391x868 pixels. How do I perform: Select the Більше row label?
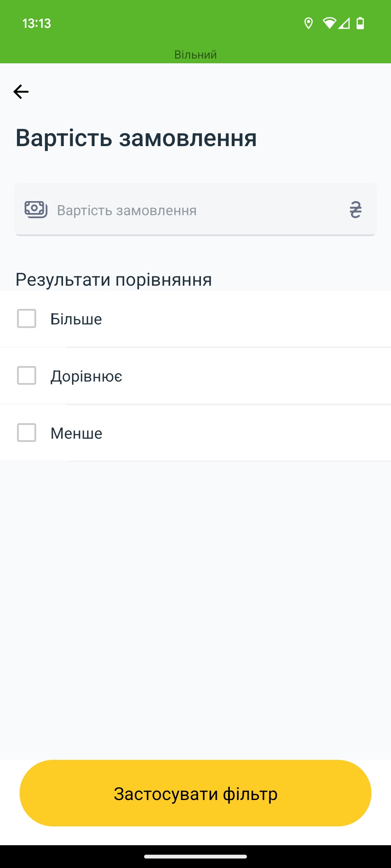coord(76,319)
